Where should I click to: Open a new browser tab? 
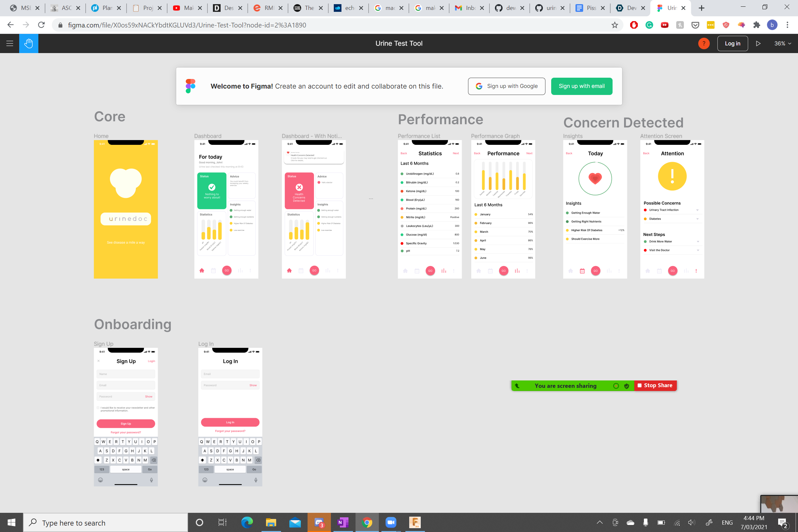point(701,8)
